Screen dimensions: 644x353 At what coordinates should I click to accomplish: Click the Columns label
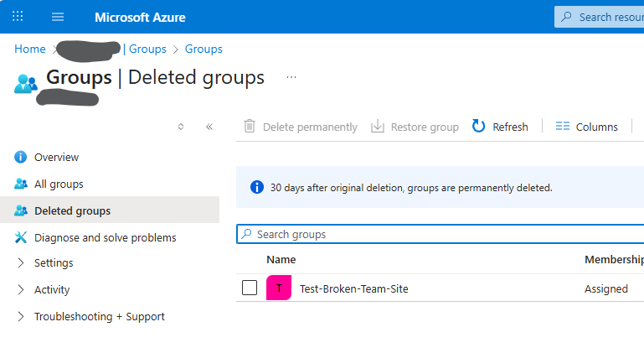point(596,127)
